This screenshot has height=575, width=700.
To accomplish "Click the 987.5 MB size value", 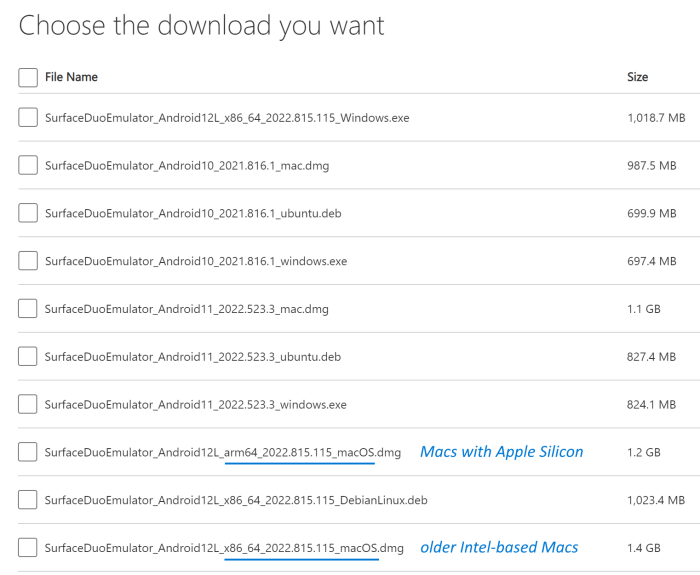I will click(651, 166).
